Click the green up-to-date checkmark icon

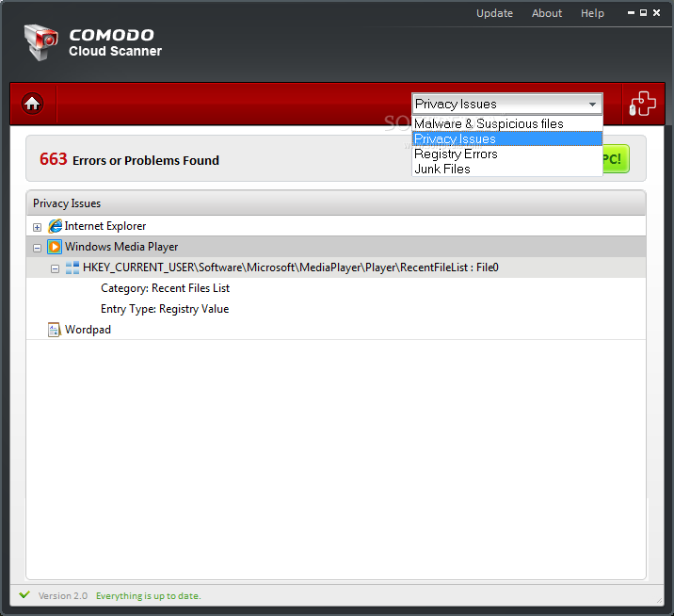pos(24,595)
